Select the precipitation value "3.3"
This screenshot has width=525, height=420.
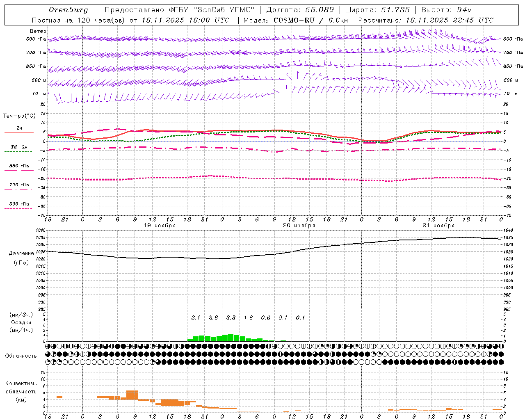tap(231, 317)
